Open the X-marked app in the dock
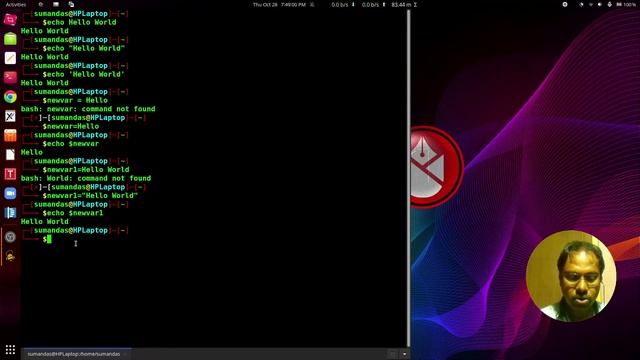The height and width of the screenshot is (360, 640). tap(10, 116)
